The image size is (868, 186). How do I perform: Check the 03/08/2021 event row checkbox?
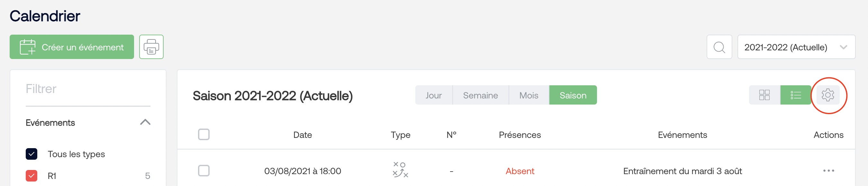click(x=203, y=171)
